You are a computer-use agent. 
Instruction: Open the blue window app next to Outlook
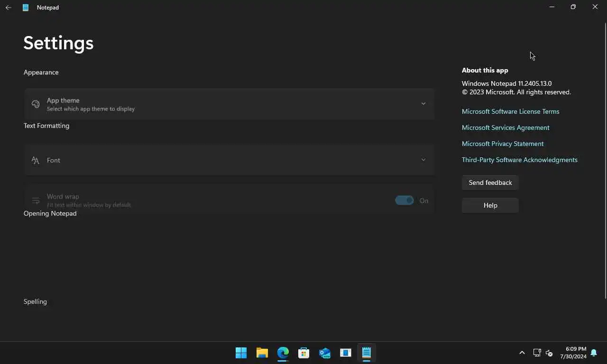346,353
